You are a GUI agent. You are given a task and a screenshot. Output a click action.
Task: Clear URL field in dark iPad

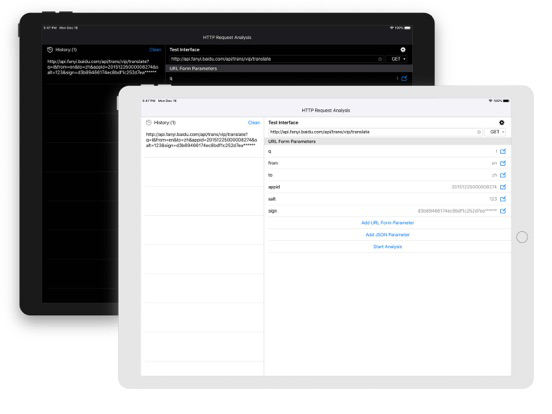[x=380, y=59]
